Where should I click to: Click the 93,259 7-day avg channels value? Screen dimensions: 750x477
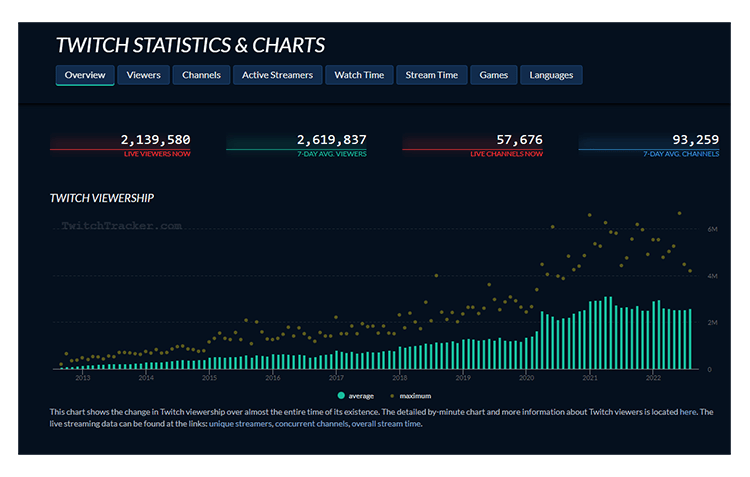[695, 140]
